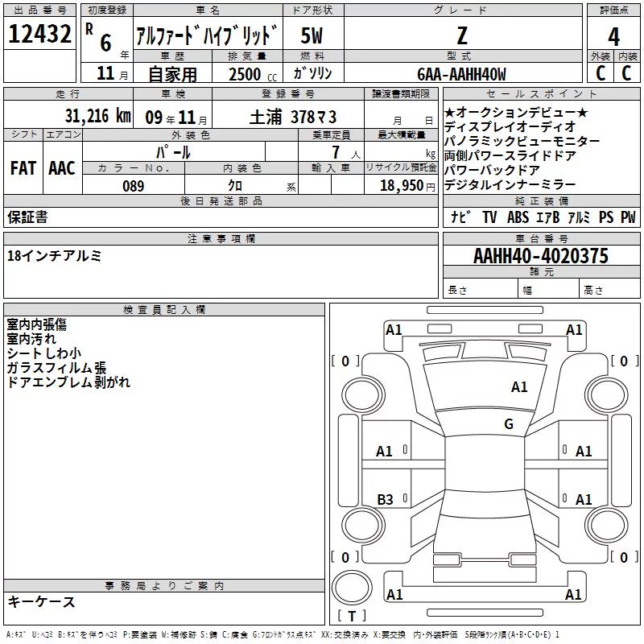Click the 18インチアルミ note

point(54,256)
